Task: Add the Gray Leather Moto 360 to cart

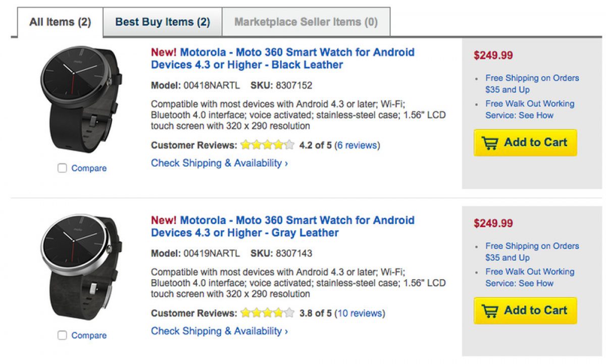Action: (x=525, y=310)
